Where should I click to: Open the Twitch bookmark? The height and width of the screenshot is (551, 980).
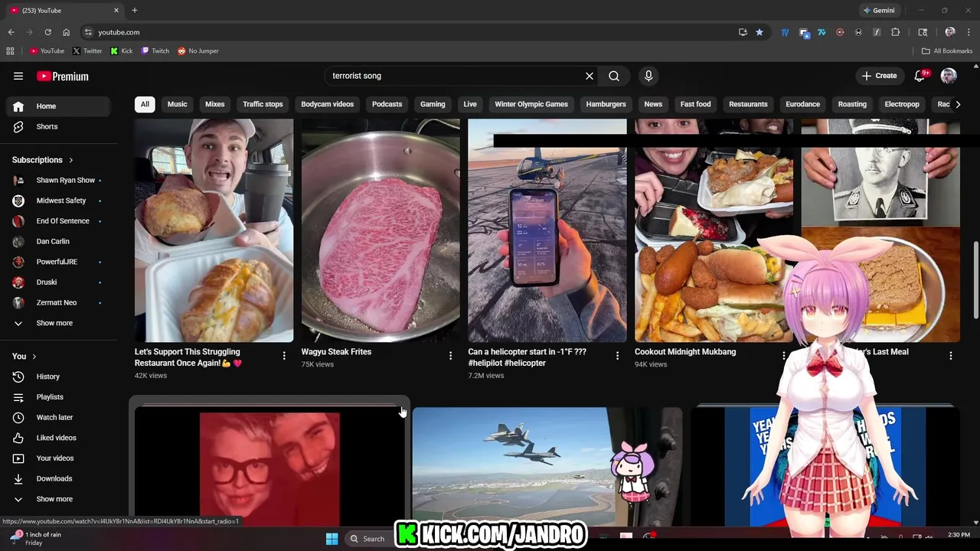pyautogui.click(x=155, y=51)
